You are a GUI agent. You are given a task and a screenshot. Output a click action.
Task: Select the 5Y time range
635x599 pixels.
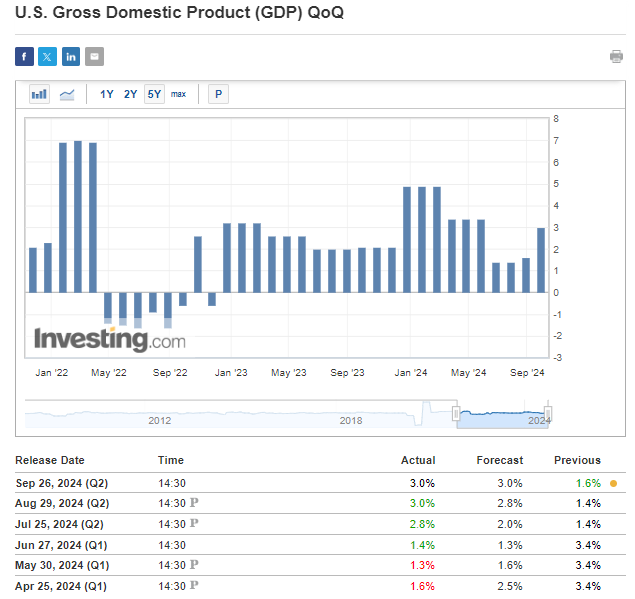click(154, 94)
